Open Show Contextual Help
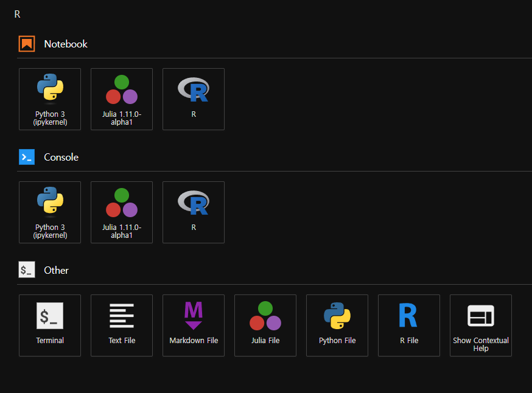The image size is (532, 393). click(x=481, y=325)
